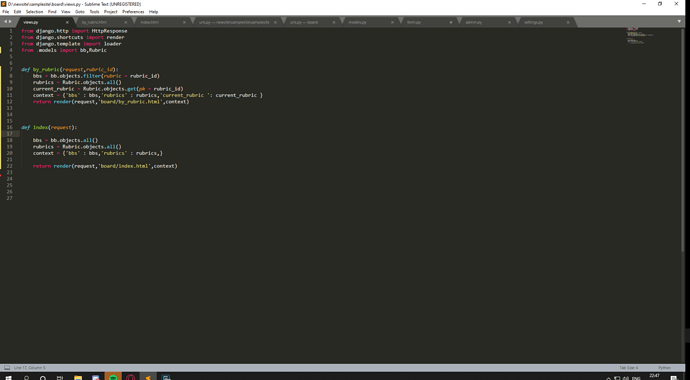This screenshot has height=380, width=690.
Task: Open Opera browser from the taskbar
Action: 130,377
